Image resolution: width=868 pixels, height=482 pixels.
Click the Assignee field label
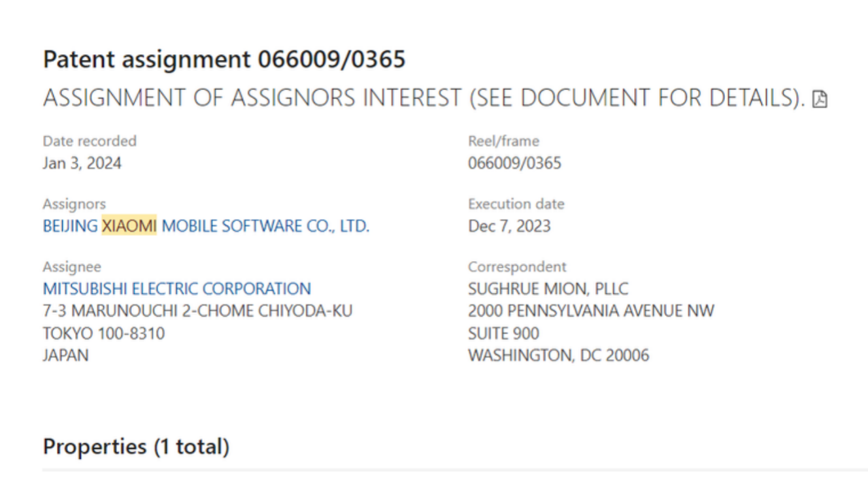point(72,266)
